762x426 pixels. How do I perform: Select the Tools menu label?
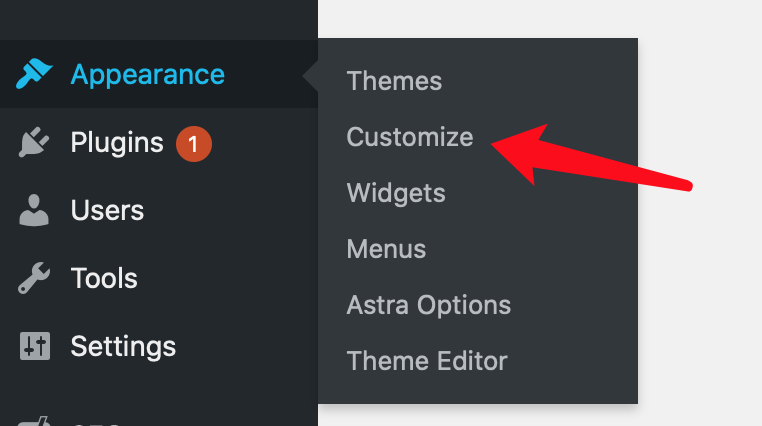point(104,278)
